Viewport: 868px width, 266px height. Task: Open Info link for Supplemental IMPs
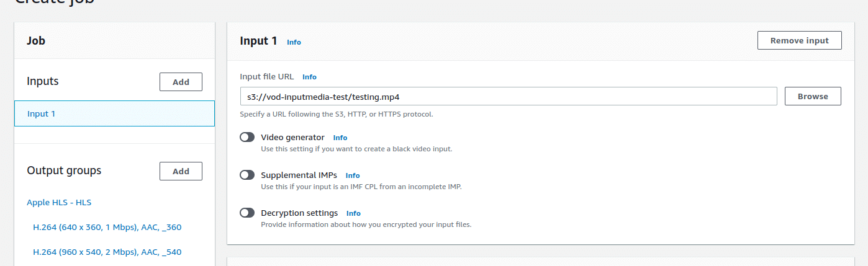tap(353, 175)
